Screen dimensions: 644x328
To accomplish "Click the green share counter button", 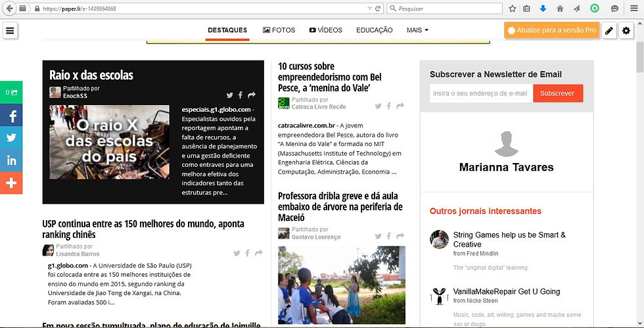I will pyautogui.click(x=11, y=93).
